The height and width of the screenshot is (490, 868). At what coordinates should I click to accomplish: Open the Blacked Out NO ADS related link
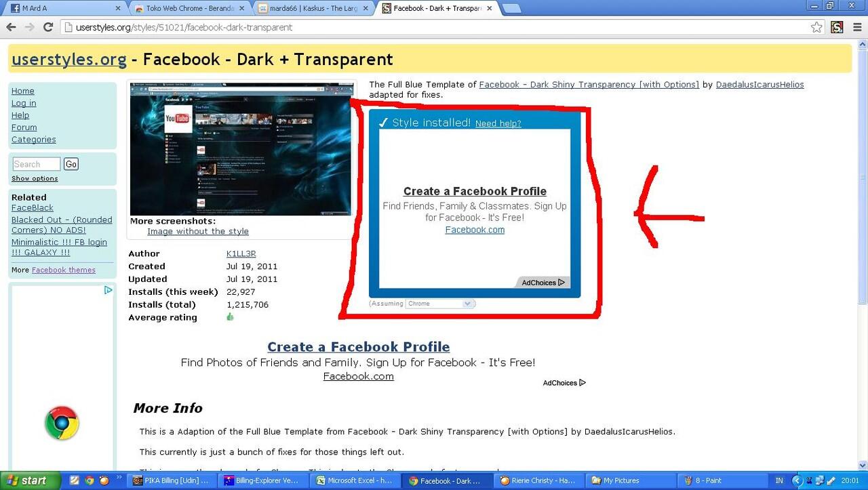[62, 225]
